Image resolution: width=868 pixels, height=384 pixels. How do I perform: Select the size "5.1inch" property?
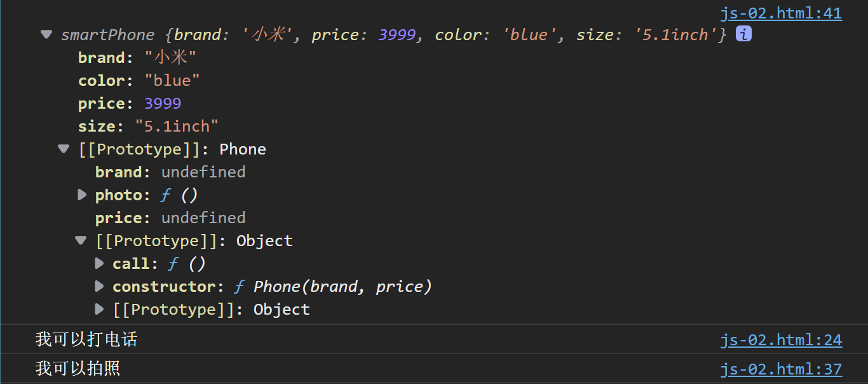148,126
